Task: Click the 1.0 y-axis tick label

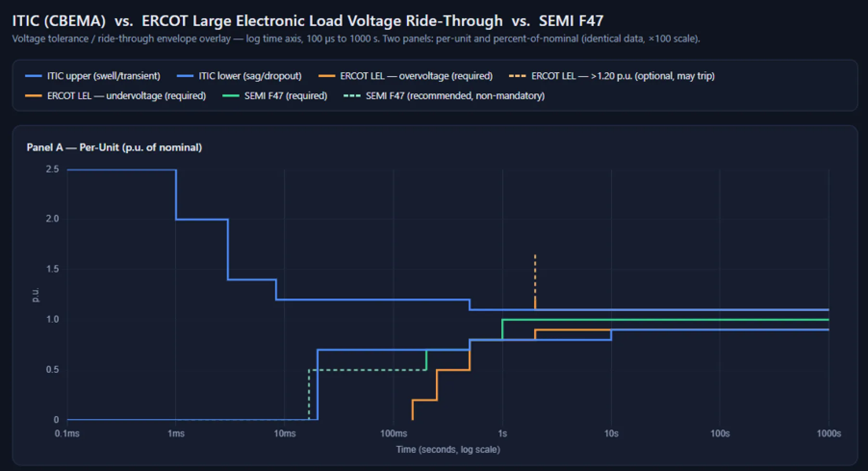Action: (52, 319)
